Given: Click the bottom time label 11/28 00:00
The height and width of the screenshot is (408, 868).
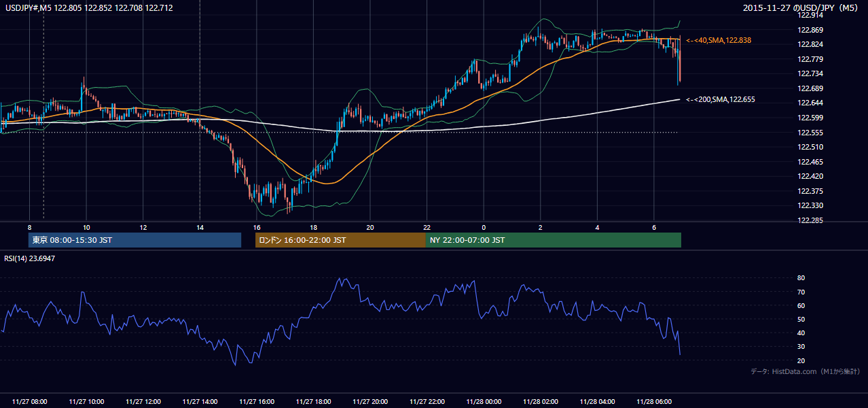Looking at the screenshot, I should click(x=484, y=402).
